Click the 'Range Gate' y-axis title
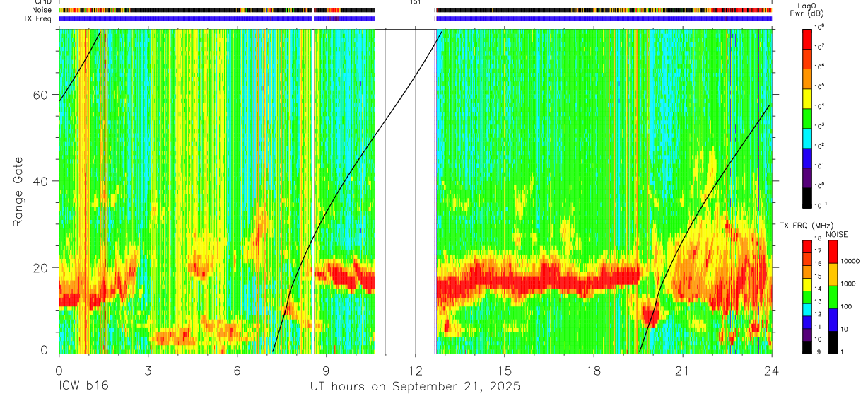The width and height of the screenshot is (868, 401). [18, 192]
